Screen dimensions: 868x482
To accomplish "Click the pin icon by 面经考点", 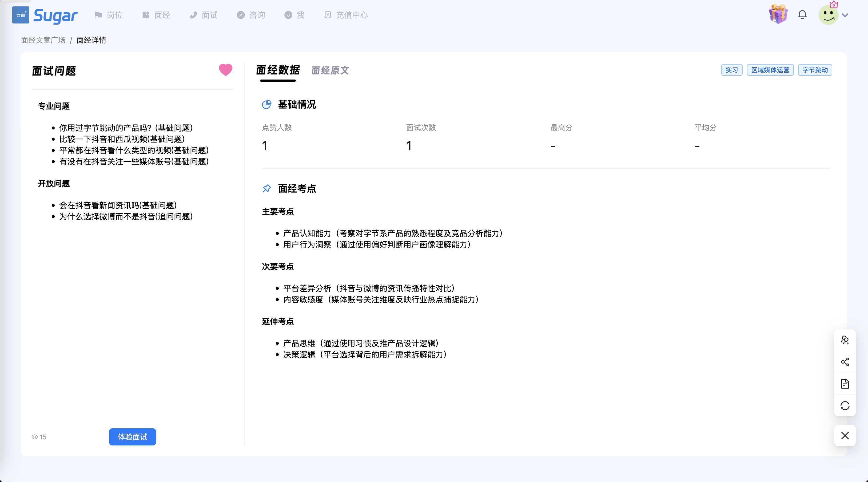I will click(266, 188).
